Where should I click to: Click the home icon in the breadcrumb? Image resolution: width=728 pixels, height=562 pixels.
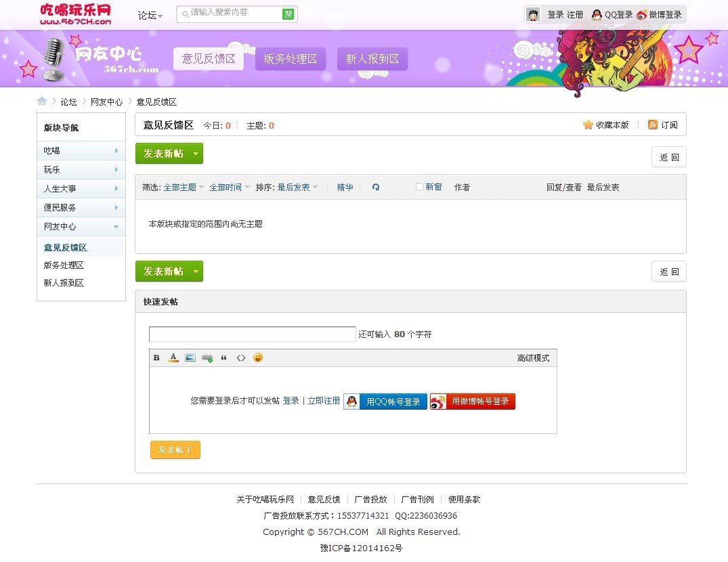(x=41, y=101)
